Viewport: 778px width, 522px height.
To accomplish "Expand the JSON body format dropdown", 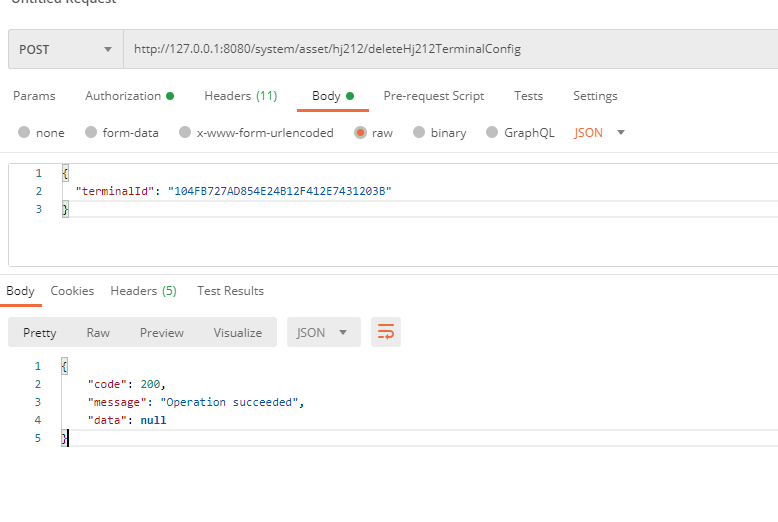I will (x=600, y=133).
